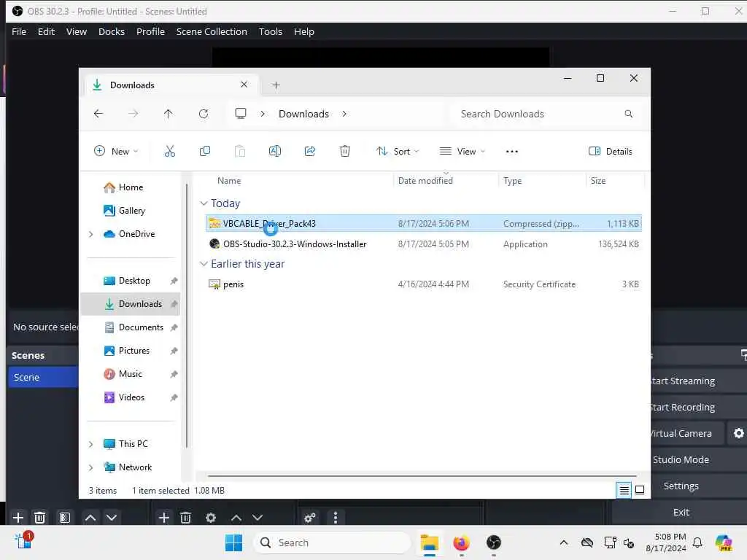Open the View menu in OBS

[76, 32]
